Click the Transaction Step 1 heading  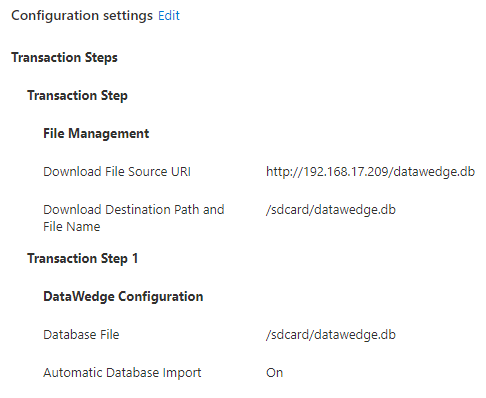tap(83, 259)
